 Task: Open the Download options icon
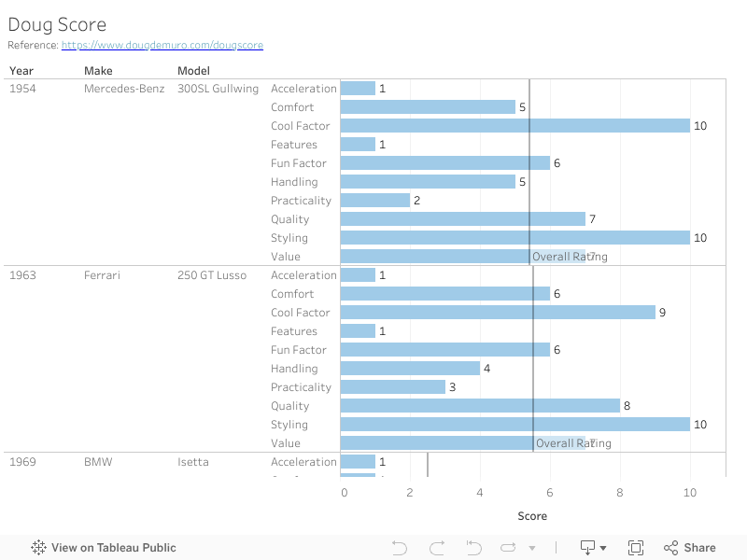tap(593, 548)
